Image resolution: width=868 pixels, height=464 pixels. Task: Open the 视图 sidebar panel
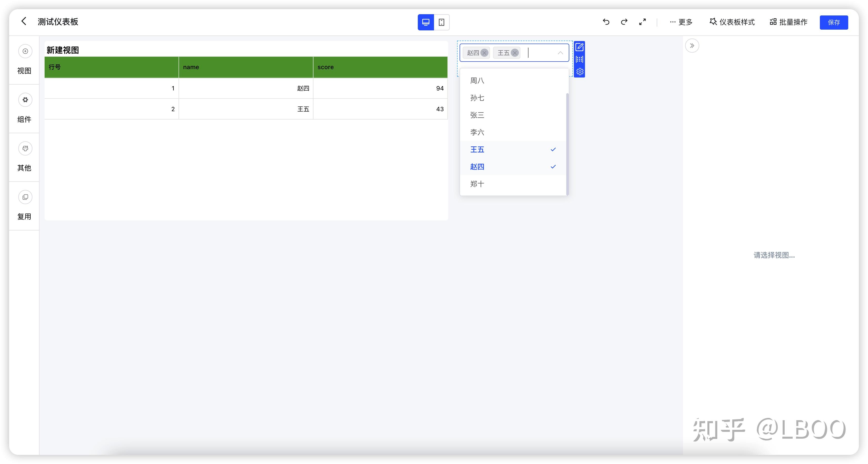[x=25, y=51]
